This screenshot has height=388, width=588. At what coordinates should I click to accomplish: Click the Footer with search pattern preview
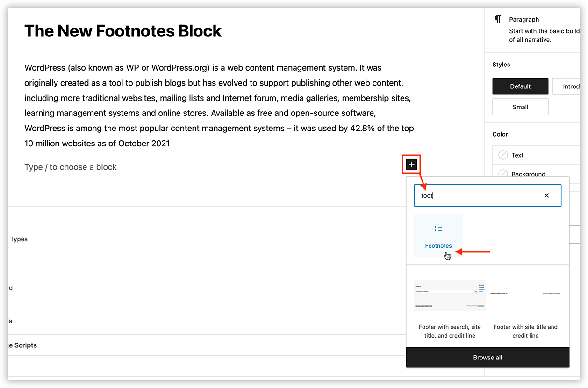(x=449, y=295)
